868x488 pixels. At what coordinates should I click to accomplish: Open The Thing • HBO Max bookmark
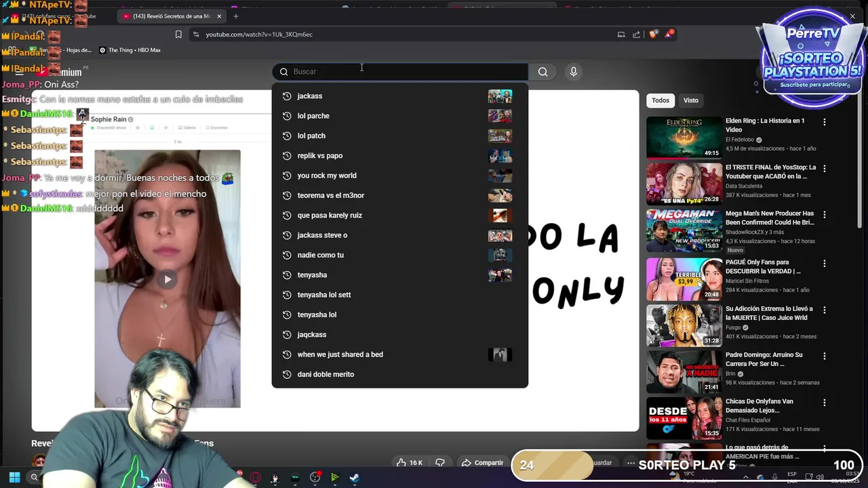[x=130, y=50]
